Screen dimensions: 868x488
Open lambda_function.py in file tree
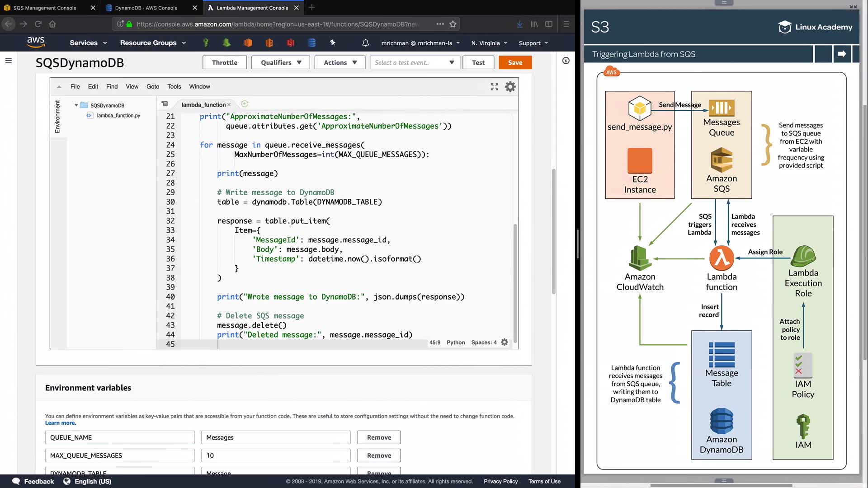pos(118,116)
